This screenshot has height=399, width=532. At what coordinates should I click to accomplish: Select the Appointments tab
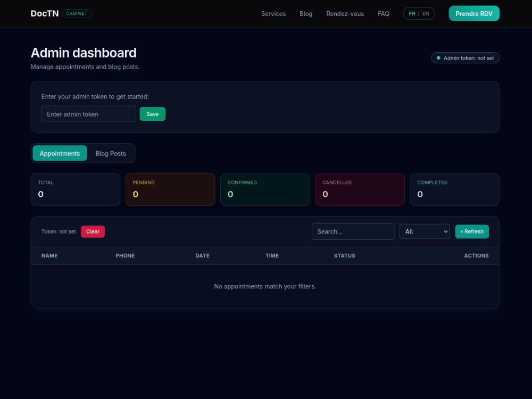[x=60, y=153]
